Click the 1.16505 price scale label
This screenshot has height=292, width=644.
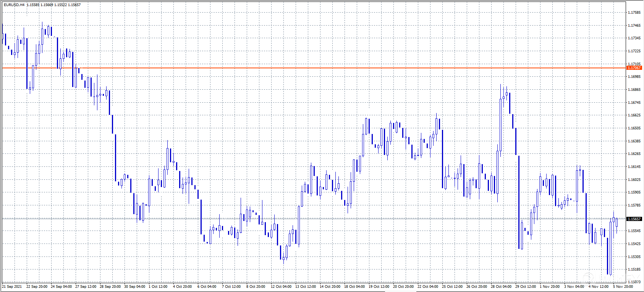point(634,128)
